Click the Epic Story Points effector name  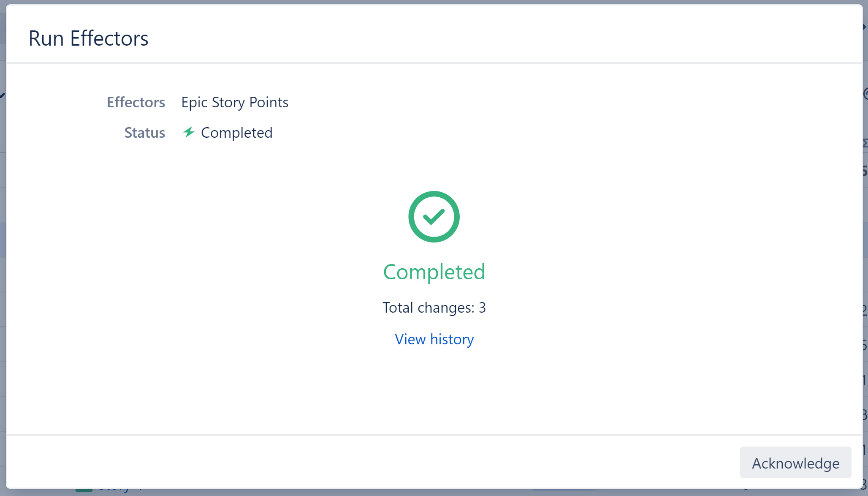tap(235, 102)
